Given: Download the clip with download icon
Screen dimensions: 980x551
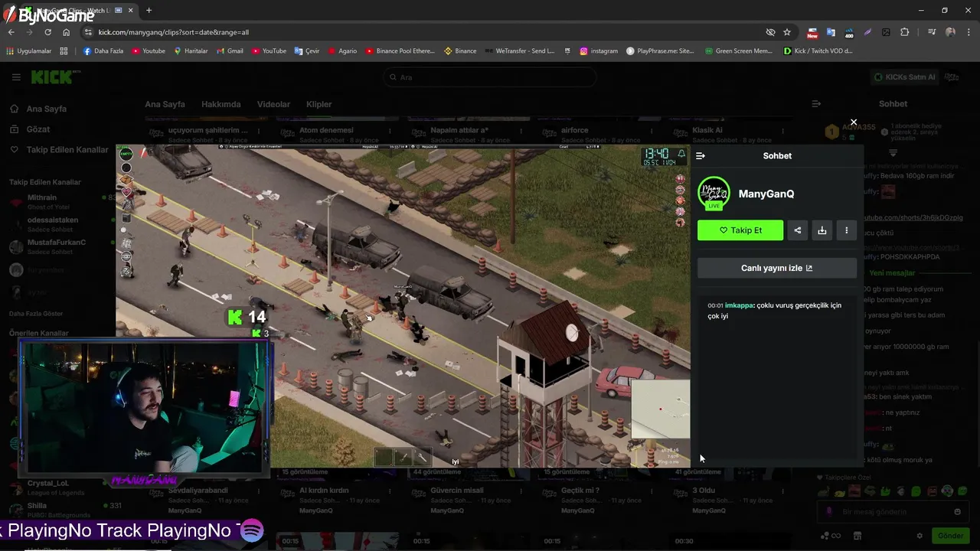Looking at the screenshot, I should tap(822, 230).
